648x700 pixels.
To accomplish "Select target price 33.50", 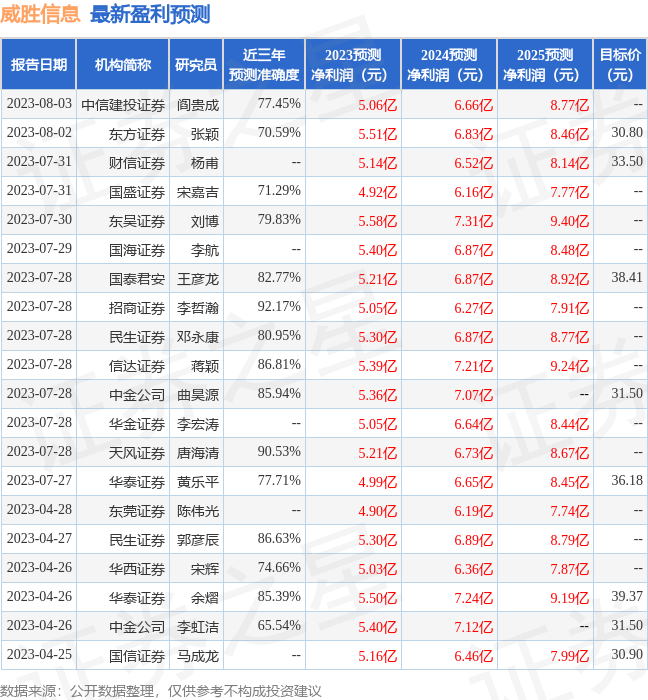I will 627,162.
